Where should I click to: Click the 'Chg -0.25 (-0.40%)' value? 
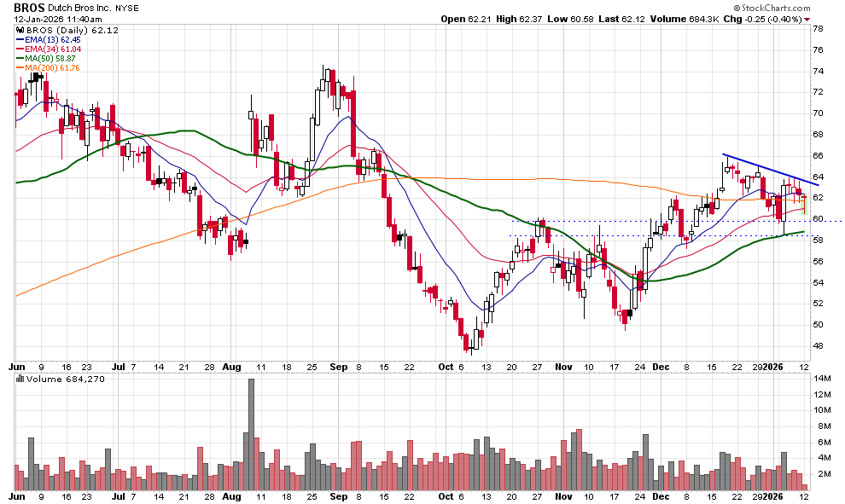[762, 19]
